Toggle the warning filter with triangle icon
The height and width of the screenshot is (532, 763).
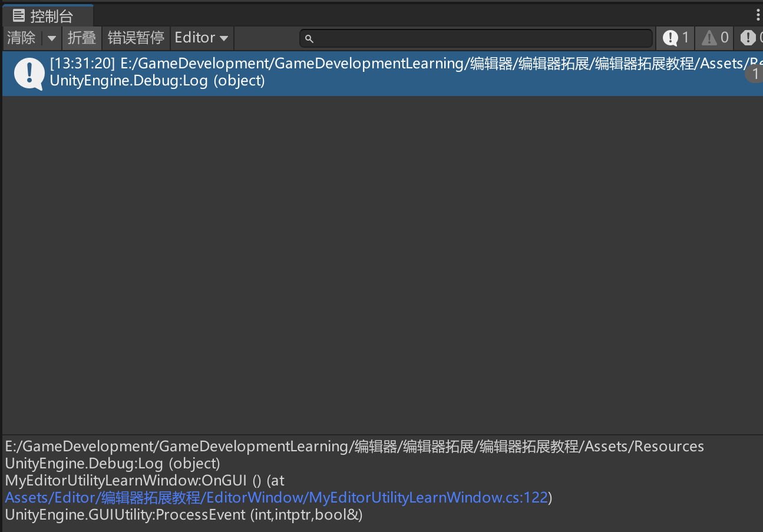pyautogui.click(x=715, y=38)
